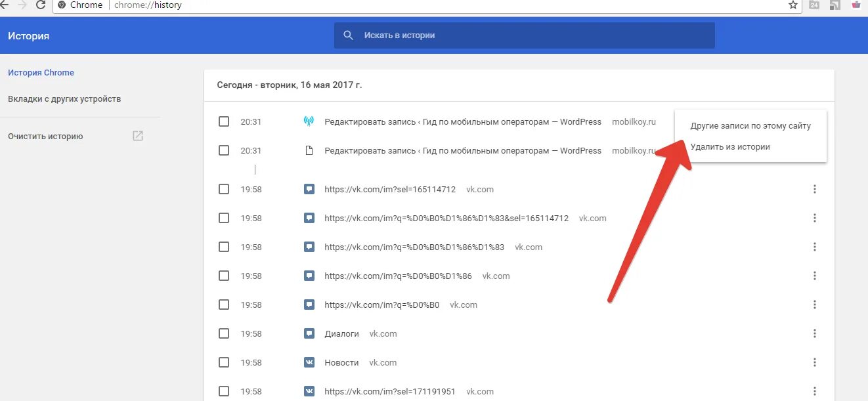This screenshot has width=868, height=401.
Task: Click the favicon of the URL ending %D1%86%D1%83
Action: [309, 247]
